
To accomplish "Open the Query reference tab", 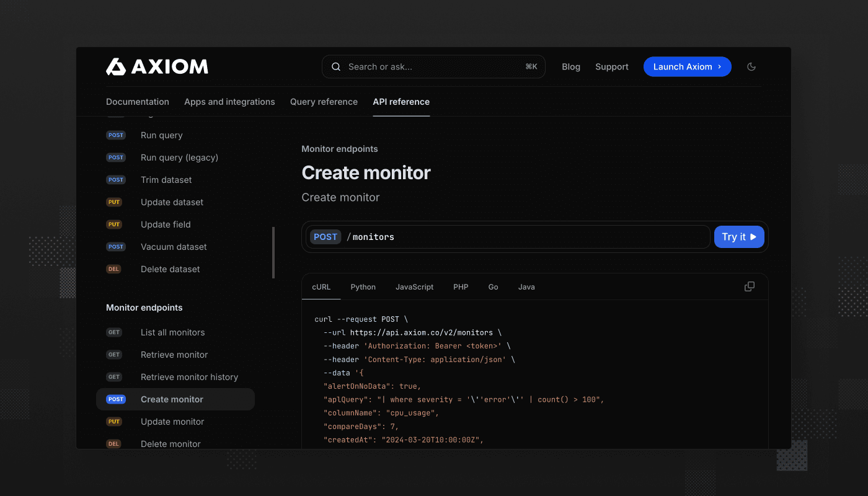I will point(324,102).
